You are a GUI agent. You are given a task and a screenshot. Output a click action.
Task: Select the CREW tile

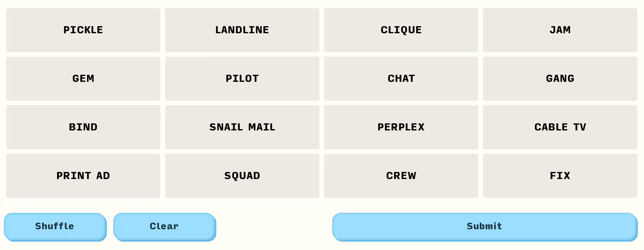click(401, 176)
